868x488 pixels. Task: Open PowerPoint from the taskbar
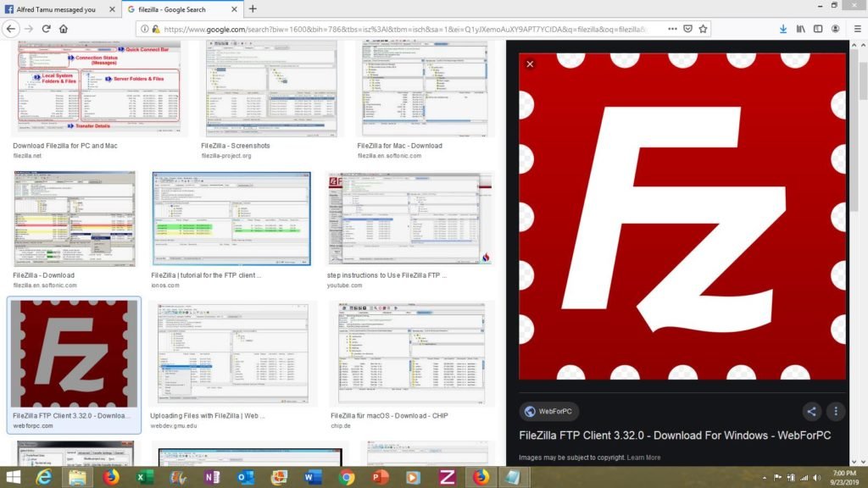(x=380, y=477)
